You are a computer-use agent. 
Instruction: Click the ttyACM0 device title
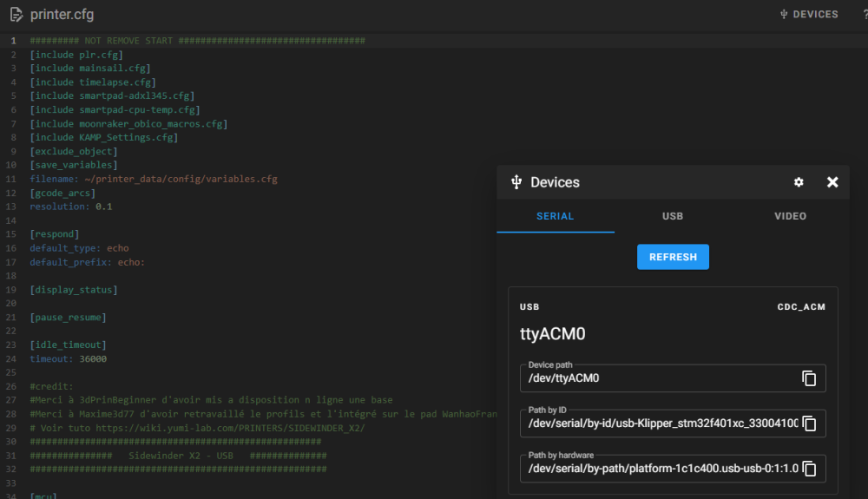[554, 334]
